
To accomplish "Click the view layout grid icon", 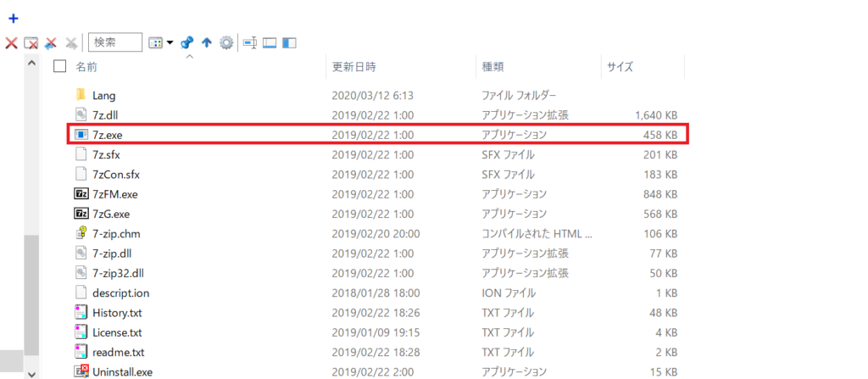I will click(x=156, y=42).
